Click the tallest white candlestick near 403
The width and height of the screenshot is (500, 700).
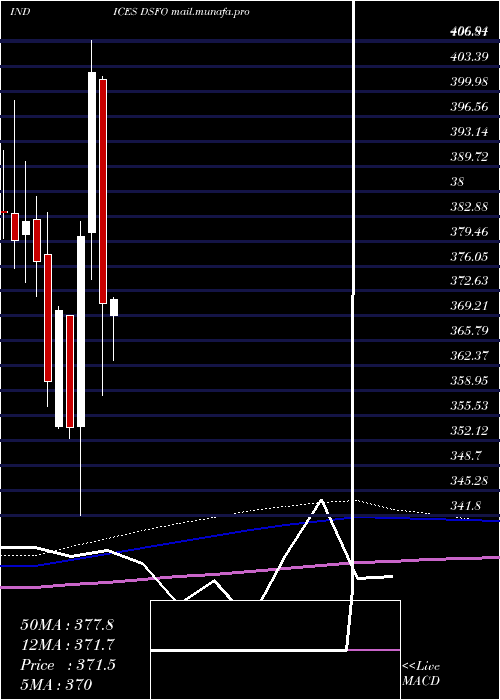[92, 152]
